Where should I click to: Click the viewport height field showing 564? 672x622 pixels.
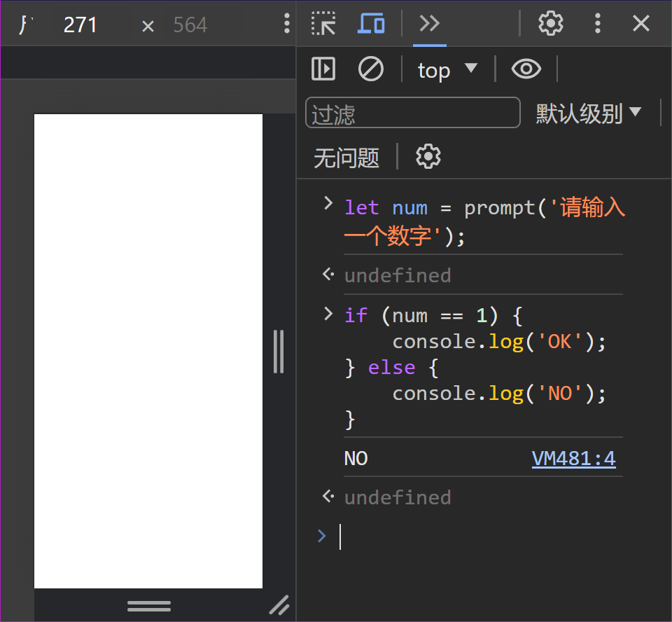(190, 26)
